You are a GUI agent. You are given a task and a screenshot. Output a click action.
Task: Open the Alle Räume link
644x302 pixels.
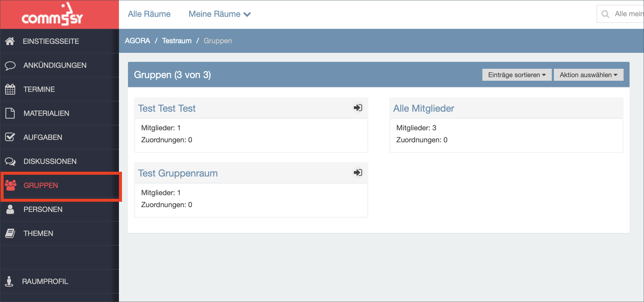pyautogui.click(x=149, y=14)
